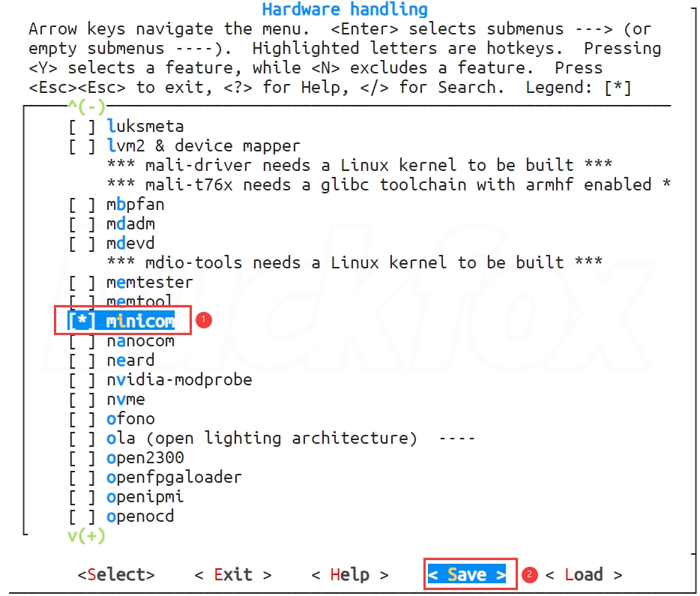Select the neard entry
700x596 pixels.
tap(112, 361)
